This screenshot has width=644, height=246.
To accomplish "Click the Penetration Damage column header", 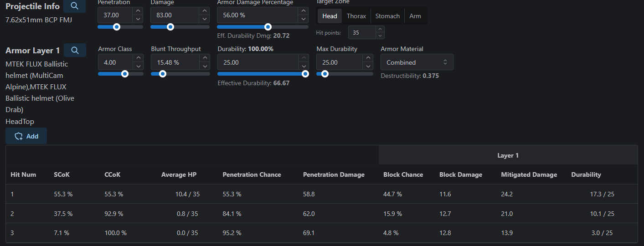I will coord(334,174).
